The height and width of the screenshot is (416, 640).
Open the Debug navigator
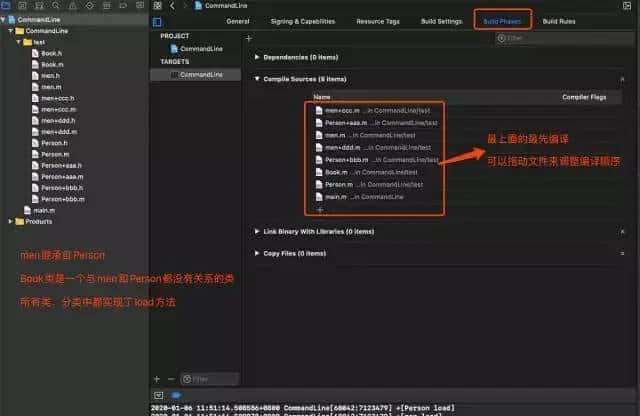[107, 5]
